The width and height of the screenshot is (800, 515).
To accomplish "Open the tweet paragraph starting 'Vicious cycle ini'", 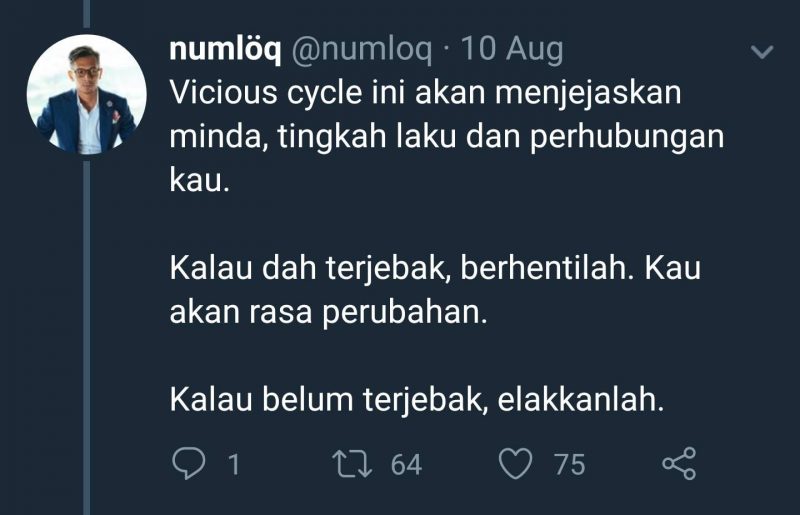I will (446, 137).
